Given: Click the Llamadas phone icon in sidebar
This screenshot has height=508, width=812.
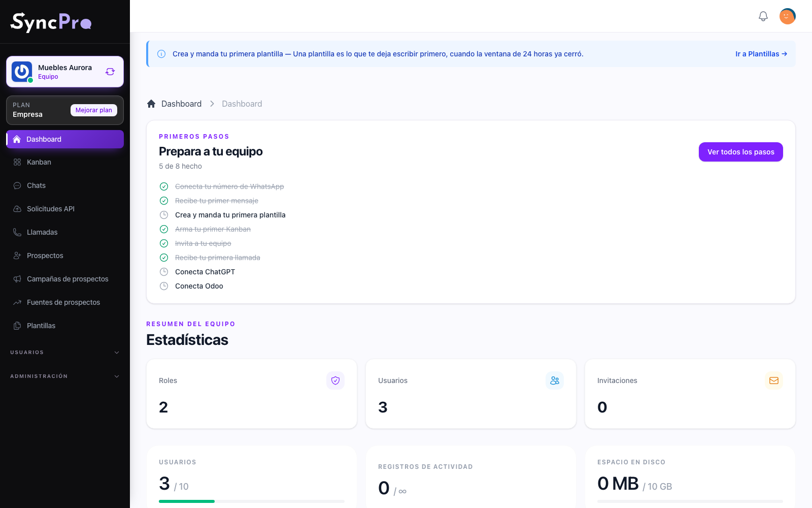Looking at the screenshot, I should click(x=17, y=232).
